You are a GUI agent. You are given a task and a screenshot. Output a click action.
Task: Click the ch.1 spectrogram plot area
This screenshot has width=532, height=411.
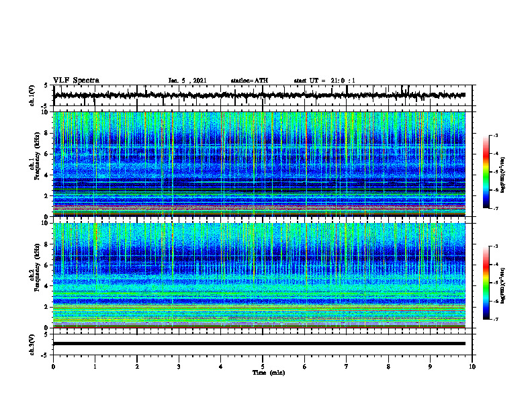coord(259,164)
